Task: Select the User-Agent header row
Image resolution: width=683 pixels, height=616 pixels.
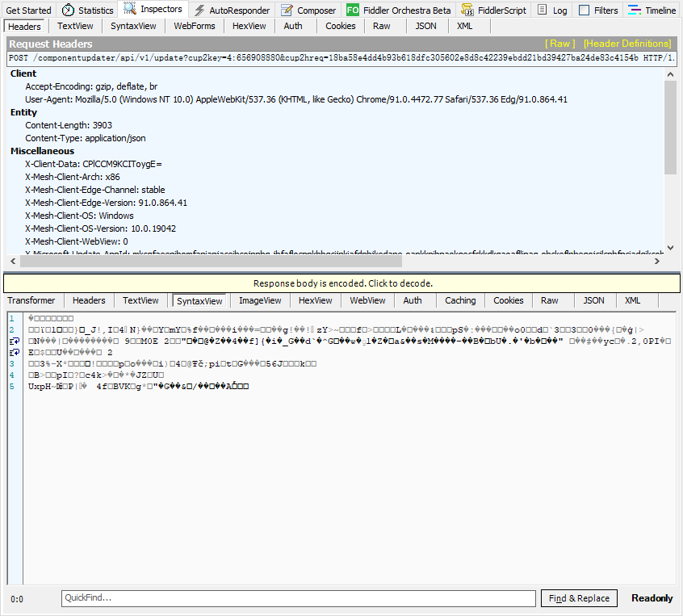Action: coord(296,100)
